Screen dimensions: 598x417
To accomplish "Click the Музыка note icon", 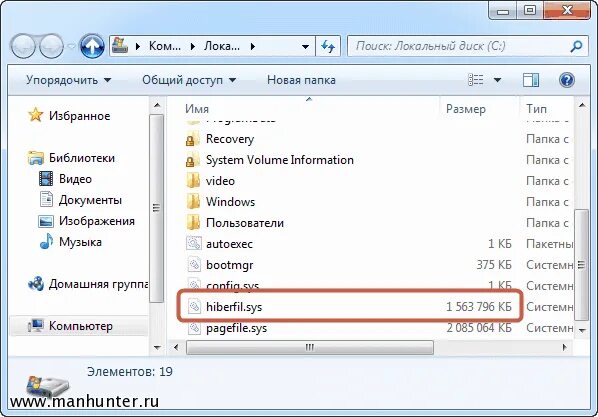I will pyautogui.click(x=46, y=241).
